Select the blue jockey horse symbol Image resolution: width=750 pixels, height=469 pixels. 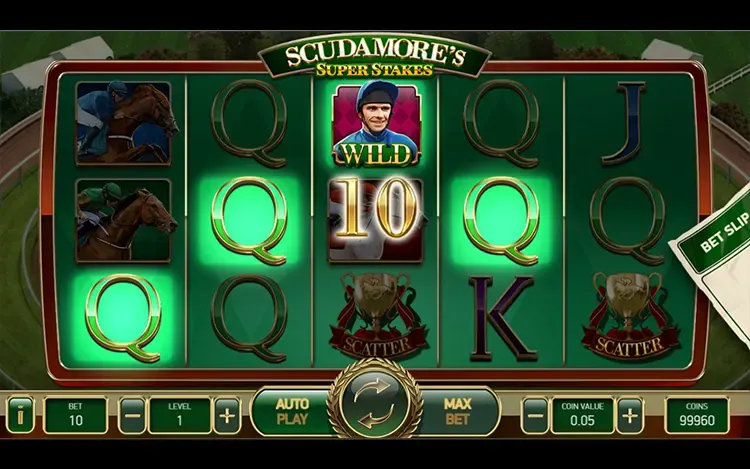pos(123,123)
